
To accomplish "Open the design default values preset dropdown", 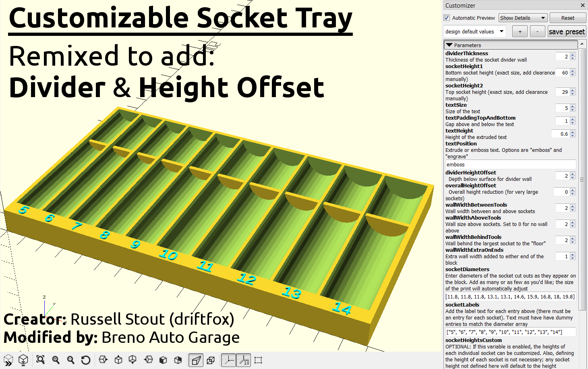I will coord(474,31).
